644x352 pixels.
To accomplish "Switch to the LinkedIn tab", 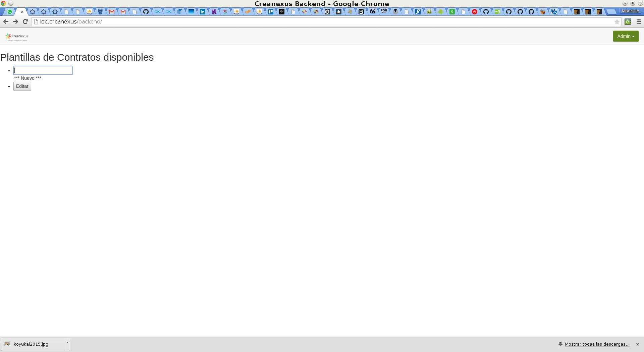I will click(203, 12).
